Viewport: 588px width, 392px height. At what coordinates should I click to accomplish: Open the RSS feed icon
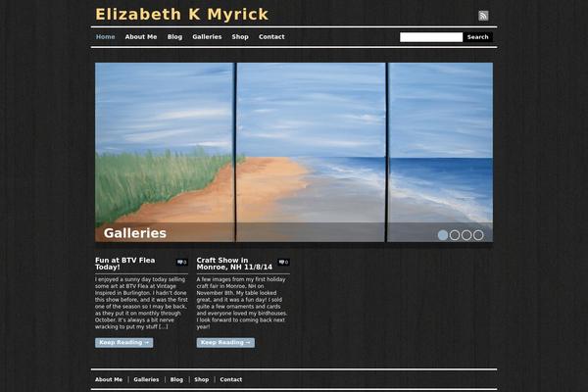click(483, 16)
